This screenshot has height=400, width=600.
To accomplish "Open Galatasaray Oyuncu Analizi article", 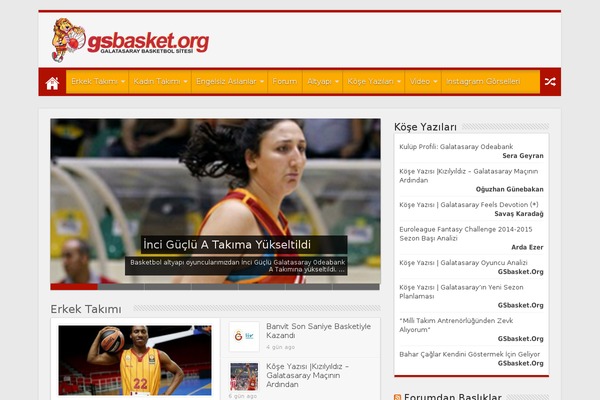I will (463, 263).
